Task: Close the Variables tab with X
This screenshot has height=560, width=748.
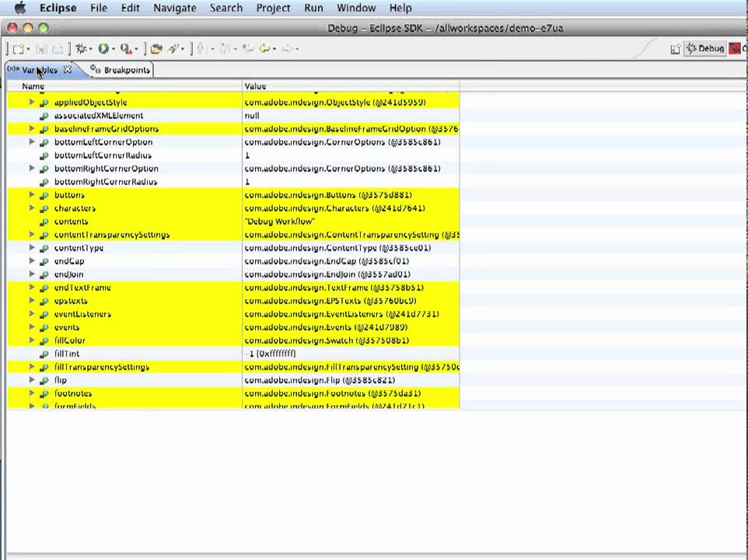Action: [x=68, y=70]
